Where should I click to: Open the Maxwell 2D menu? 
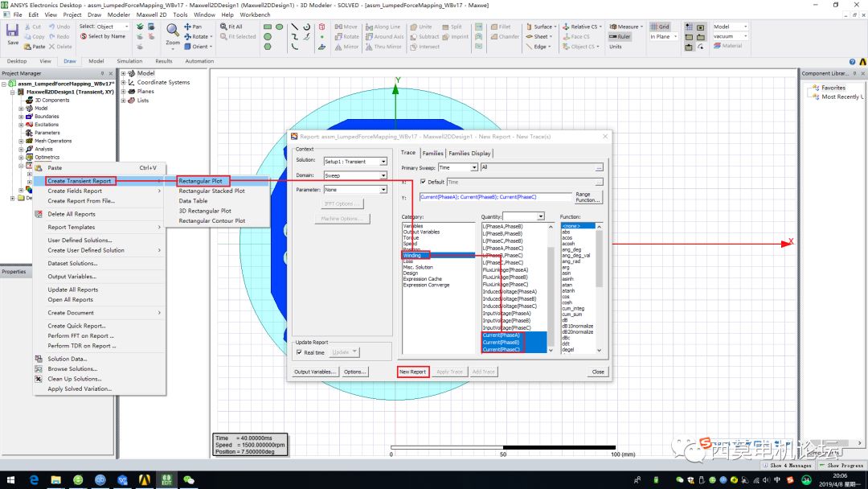(151, 15)
